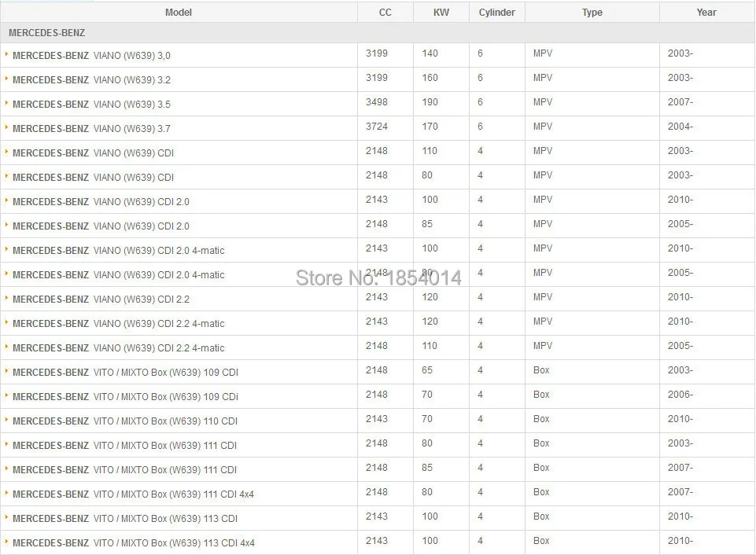
Task: Open the MERCEDES-BENZ VIANO (W639) 3.2 model link
Action: 91,80
